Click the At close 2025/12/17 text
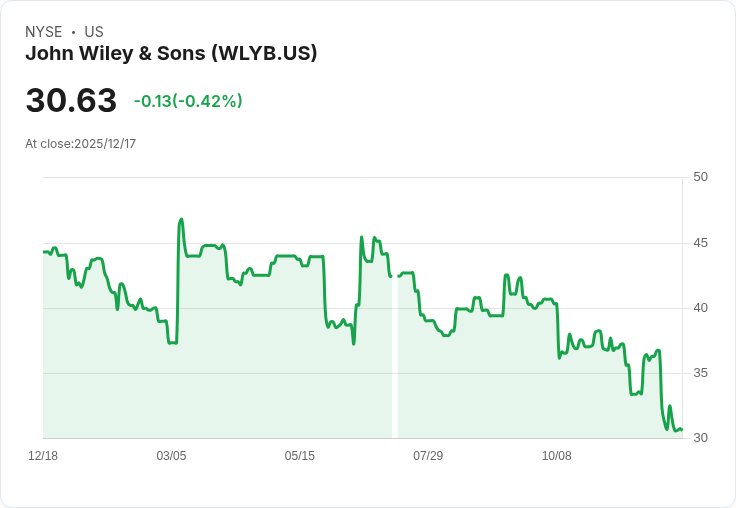This screenshot has height=508, width=736. pos(80,144)
